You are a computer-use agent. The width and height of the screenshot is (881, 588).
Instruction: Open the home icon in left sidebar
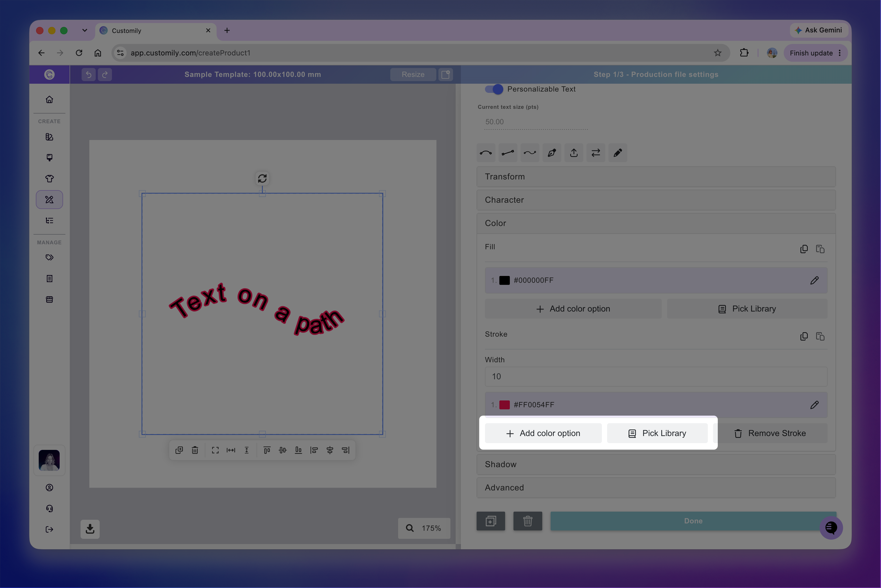click(49, 100)
